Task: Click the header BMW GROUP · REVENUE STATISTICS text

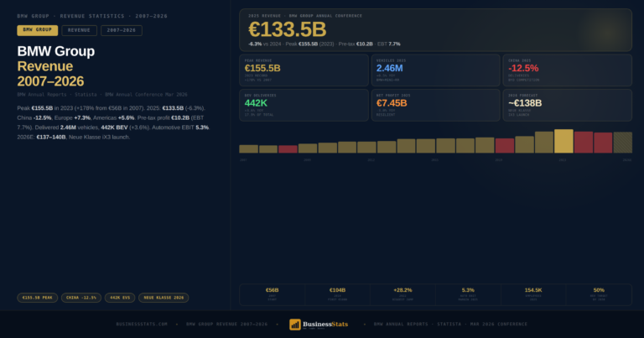Action: pos(92,16)
